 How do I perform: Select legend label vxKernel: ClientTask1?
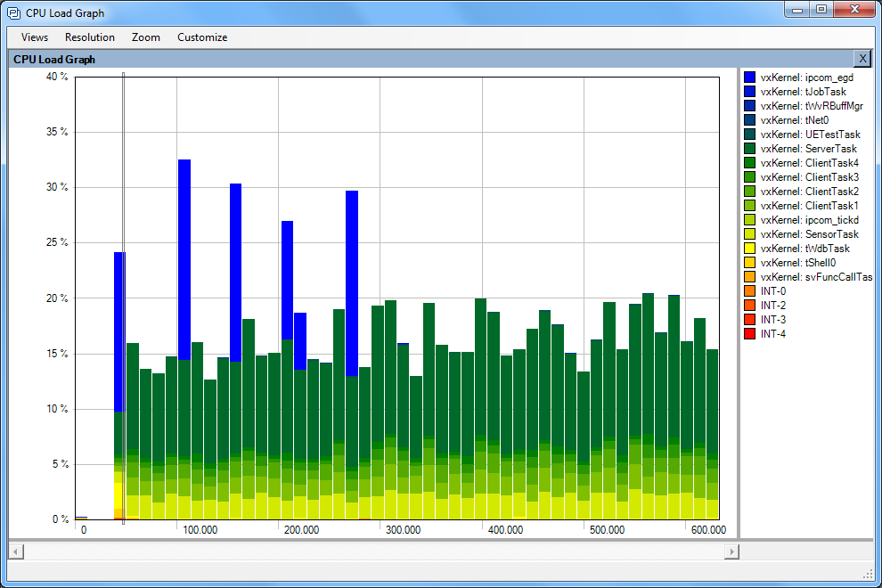810,206
